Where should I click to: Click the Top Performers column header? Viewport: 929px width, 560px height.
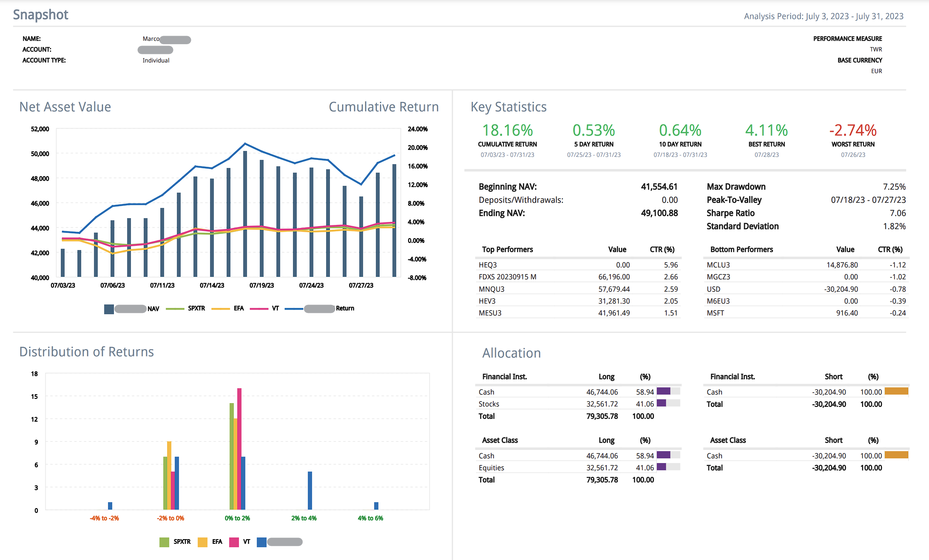tap(507, 250)
